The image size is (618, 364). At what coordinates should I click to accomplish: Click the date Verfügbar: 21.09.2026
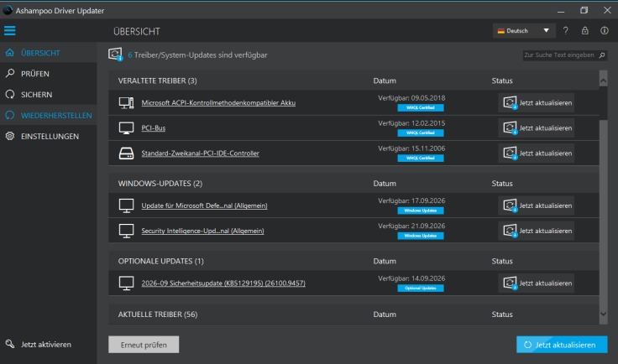411,226
